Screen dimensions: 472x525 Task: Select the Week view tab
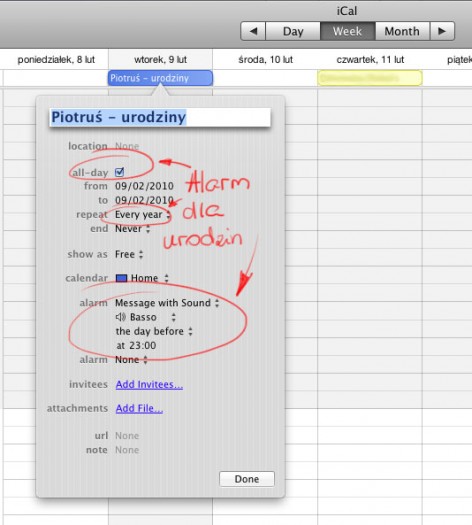(x=347, y=31)
